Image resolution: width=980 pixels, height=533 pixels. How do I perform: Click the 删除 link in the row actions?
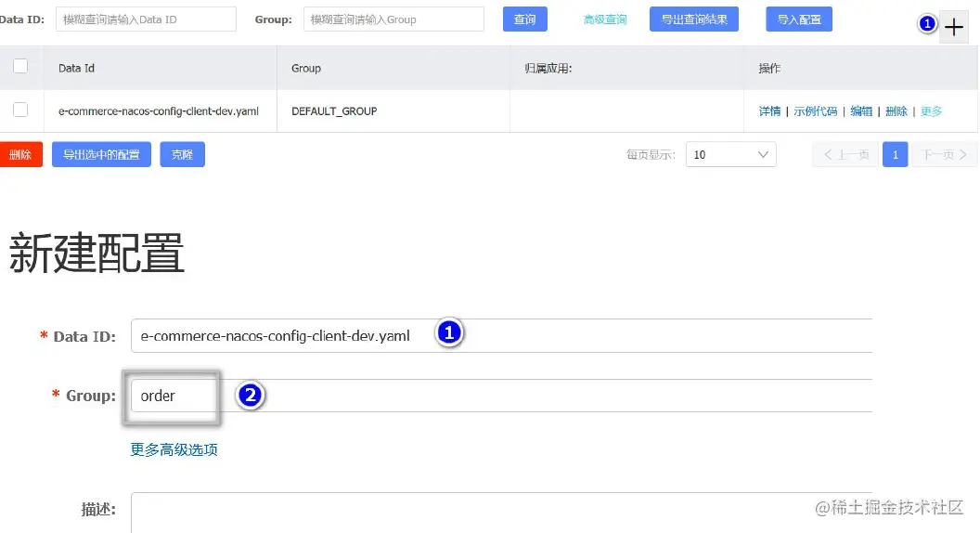[x=896, y=111]
